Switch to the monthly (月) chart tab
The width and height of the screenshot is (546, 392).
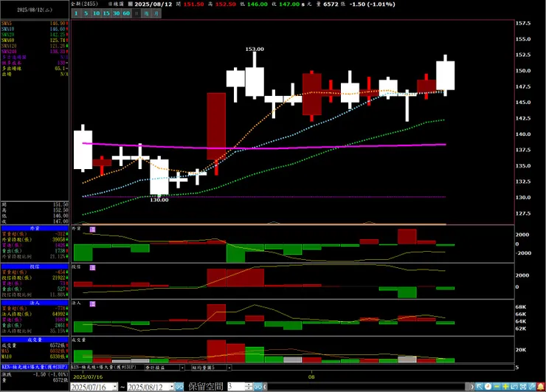156,13
